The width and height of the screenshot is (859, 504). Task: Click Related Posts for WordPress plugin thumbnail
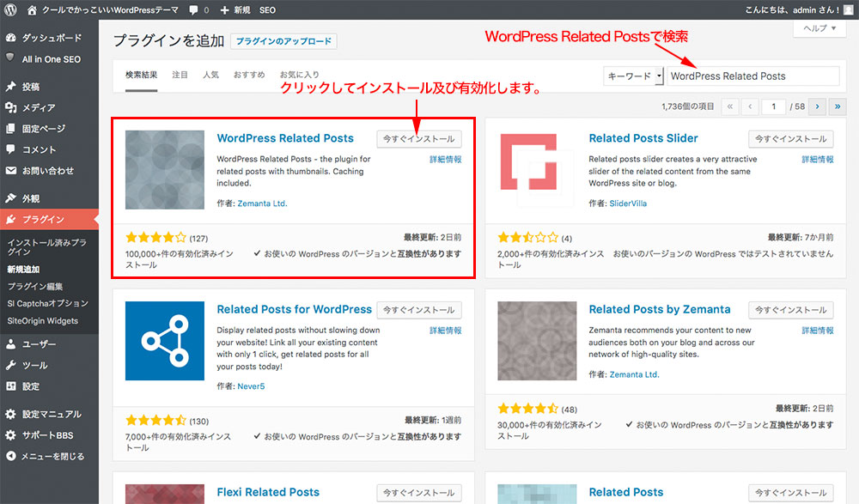165,341
